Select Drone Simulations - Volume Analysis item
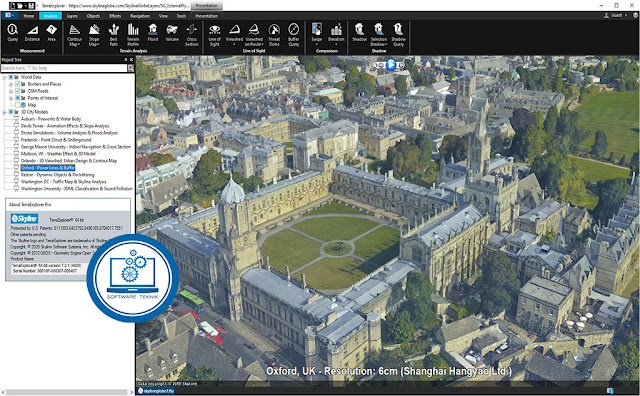This screenshot has height=396, width=640. click(69, 133)
